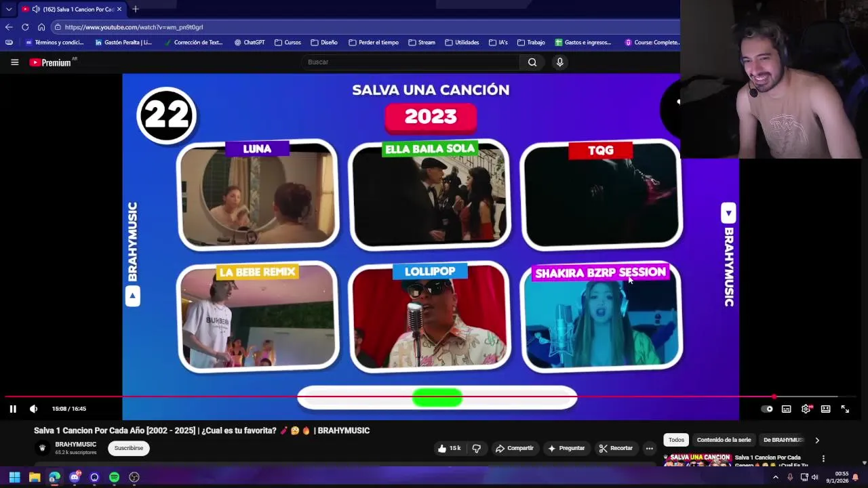Click the Recortar clip button
Screen dimensions: 868x488
click(x=616, y=448)
